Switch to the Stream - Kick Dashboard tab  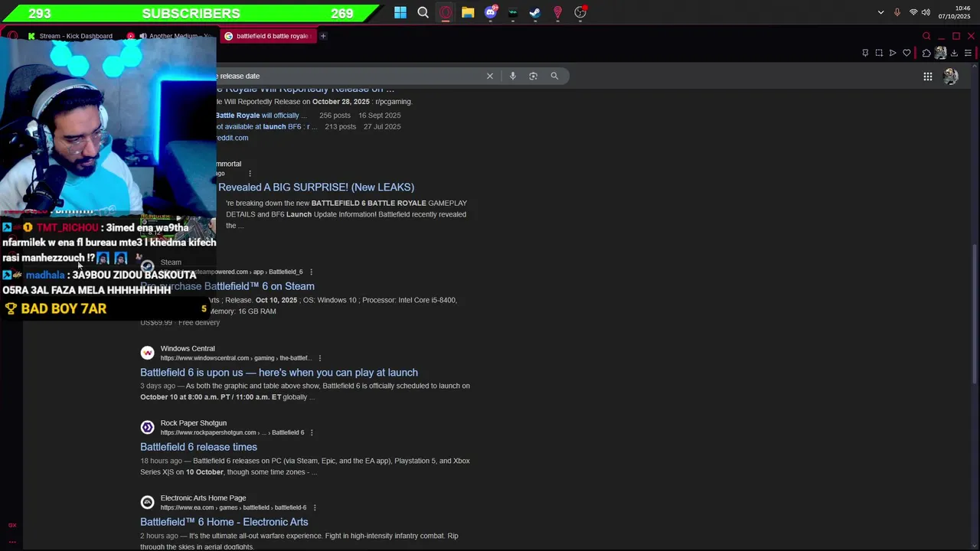(70, 36)
